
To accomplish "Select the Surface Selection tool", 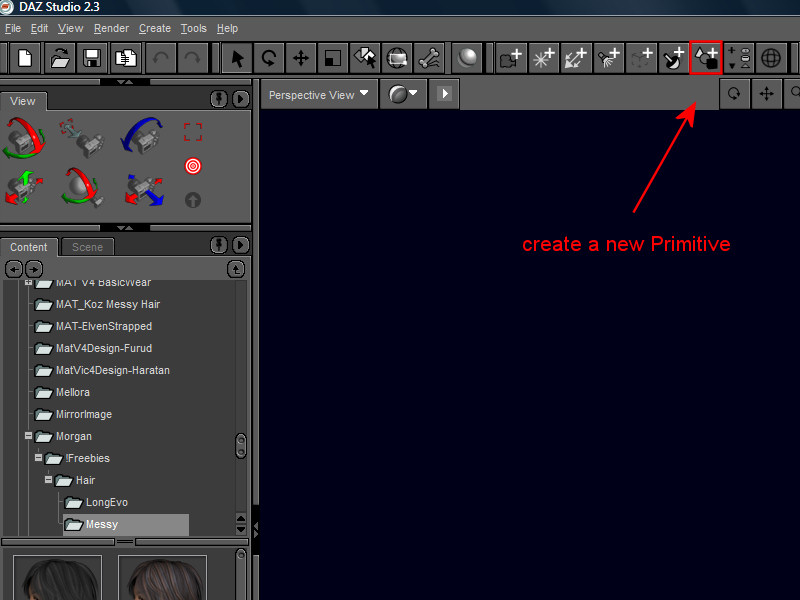I will point(365,58).
